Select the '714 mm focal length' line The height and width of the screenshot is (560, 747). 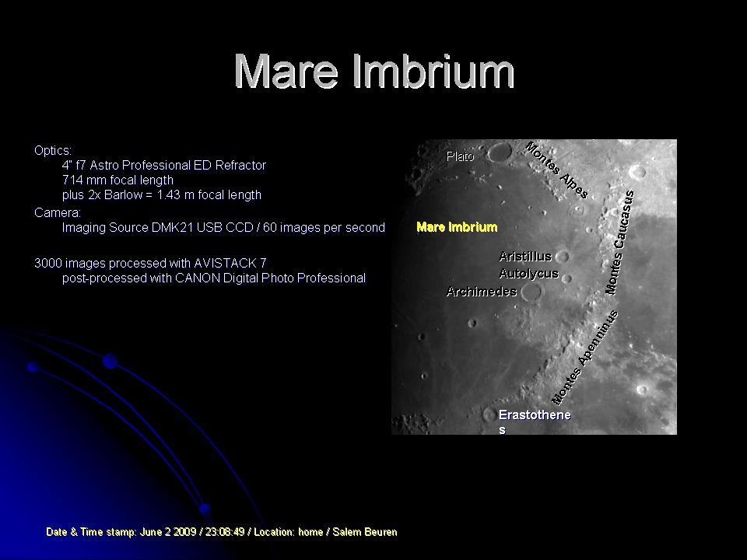tap(117, 180)
